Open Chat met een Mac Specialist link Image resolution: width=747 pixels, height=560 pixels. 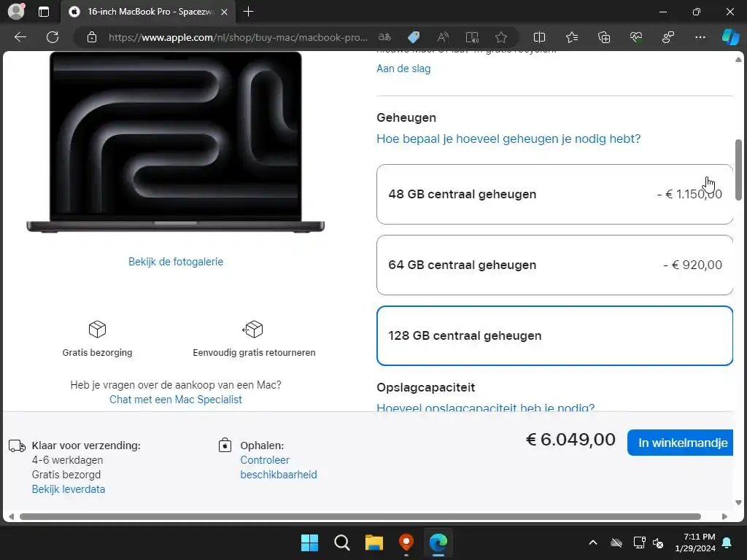coord(176,400)
